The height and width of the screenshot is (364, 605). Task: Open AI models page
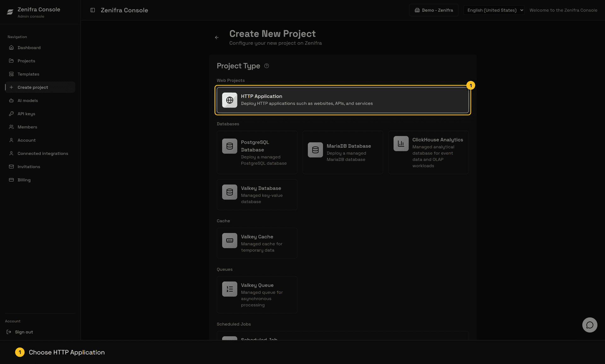(40, 100)
